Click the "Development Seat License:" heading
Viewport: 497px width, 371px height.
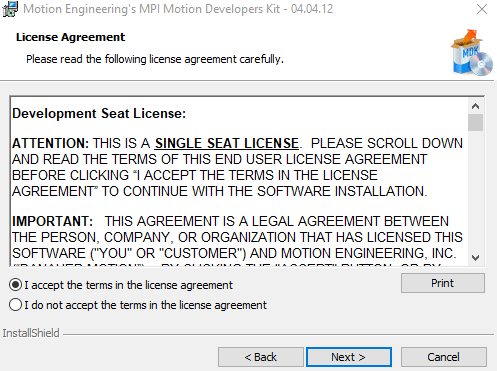coord(99,114)
